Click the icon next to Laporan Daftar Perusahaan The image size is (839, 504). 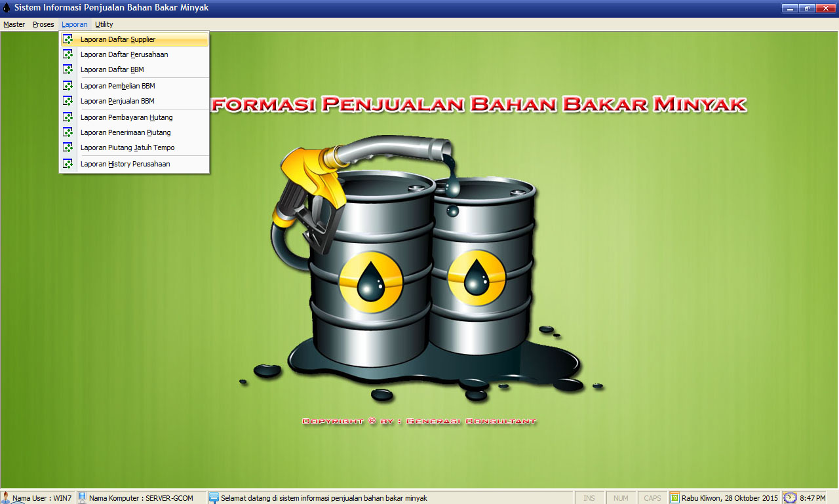click(x=68, y=54)
